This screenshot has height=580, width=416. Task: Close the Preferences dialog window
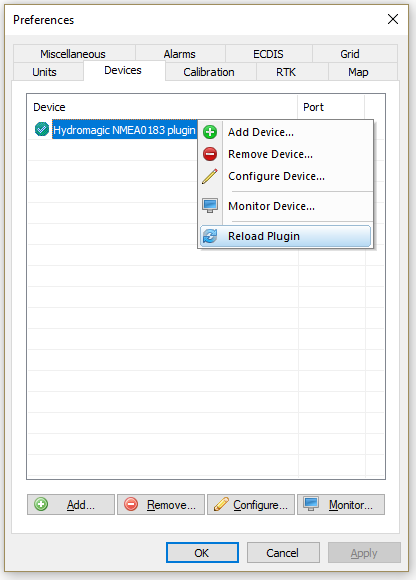pos(393,19)
